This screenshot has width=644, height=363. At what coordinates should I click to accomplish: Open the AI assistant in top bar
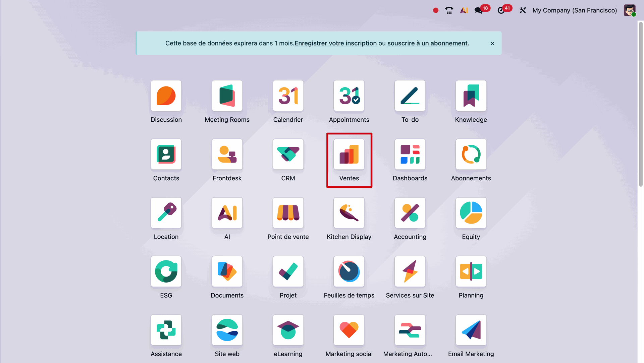coord(464,10)
